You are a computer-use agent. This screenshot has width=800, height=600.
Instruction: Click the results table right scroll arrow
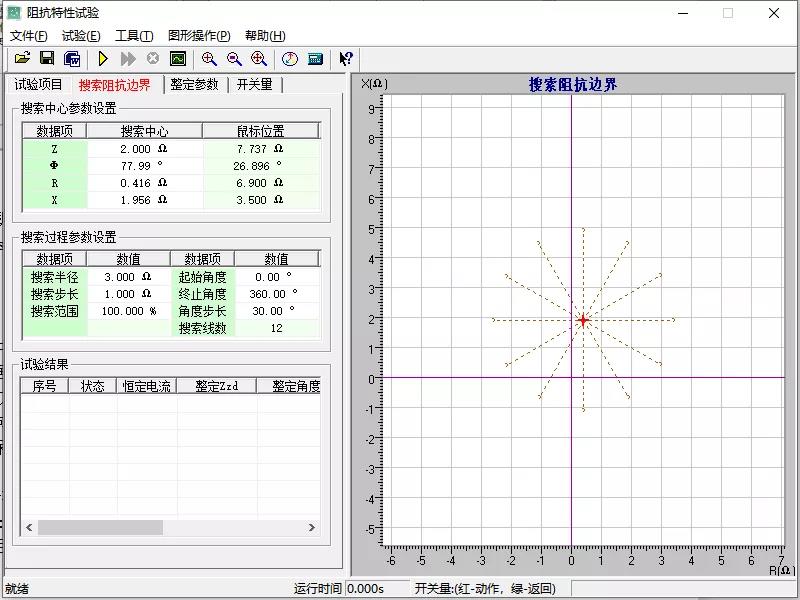click(312, 527)
